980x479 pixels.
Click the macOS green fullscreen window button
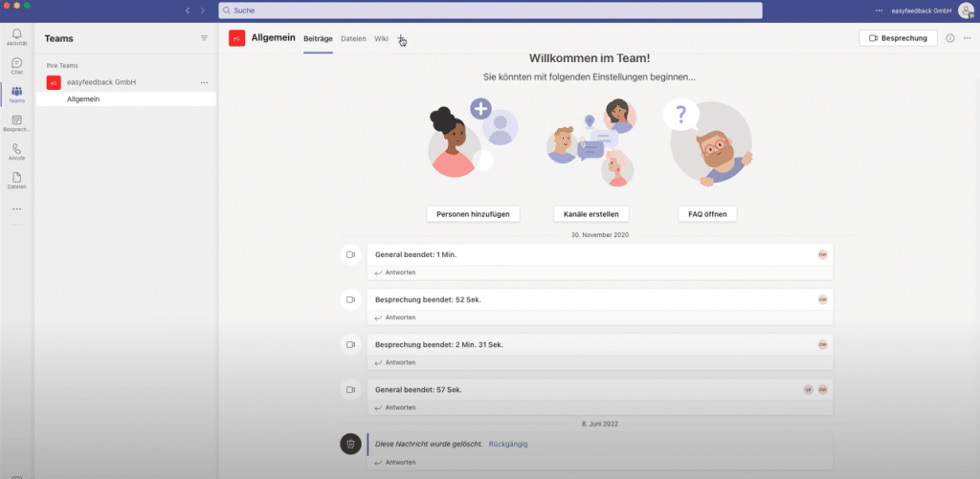click(x=27, y=6)
